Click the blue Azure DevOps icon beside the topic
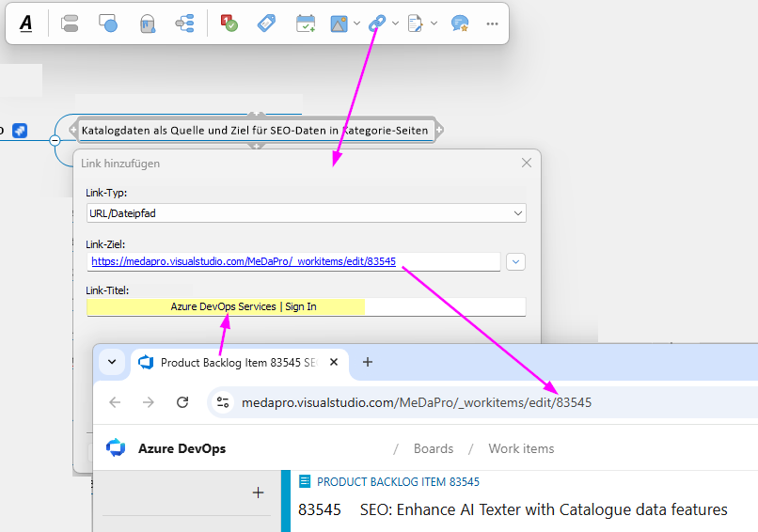 coord(20,131)
